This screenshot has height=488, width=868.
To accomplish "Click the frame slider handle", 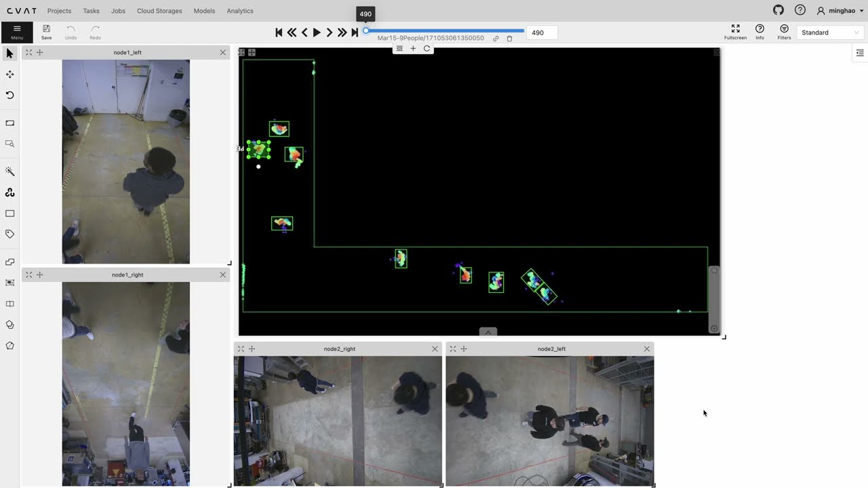I will pyautogui.click(x=366, y=30).
